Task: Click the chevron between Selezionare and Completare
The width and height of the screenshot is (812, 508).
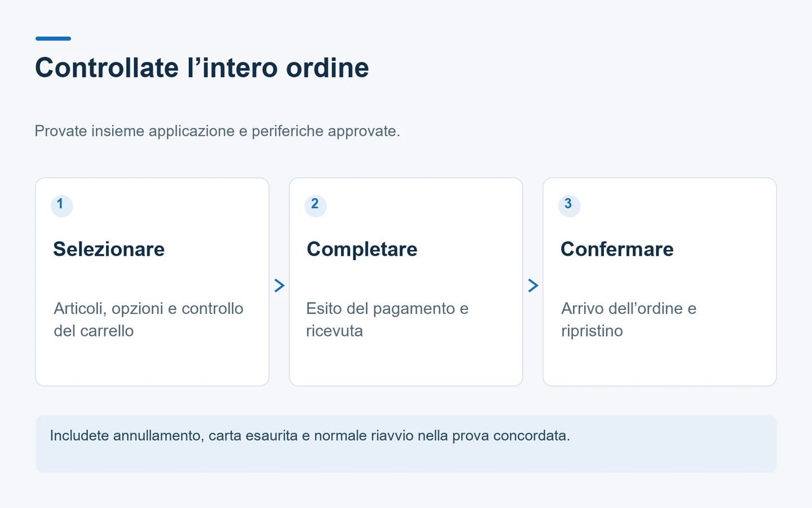Action: pyautogui.click(x=279, y=286)
